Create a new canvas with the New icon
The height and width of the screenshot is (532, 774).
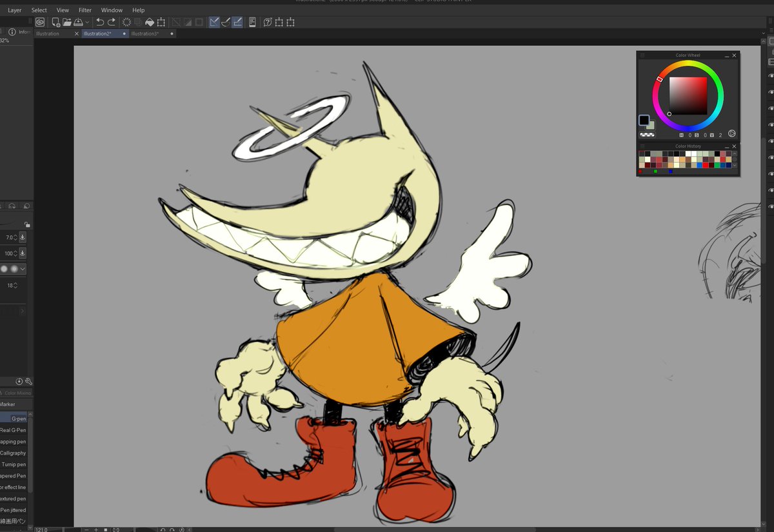[x=55, y=22]
